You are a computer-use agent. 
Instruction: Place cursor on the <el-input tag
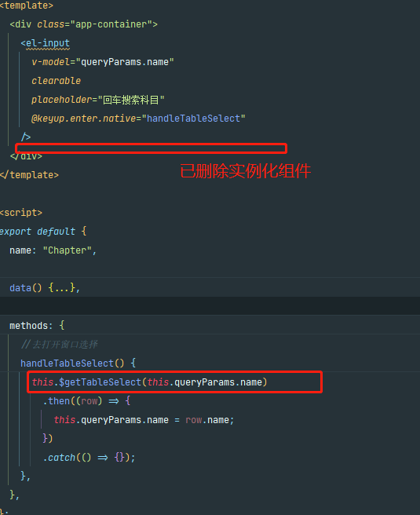click(46, 43)
